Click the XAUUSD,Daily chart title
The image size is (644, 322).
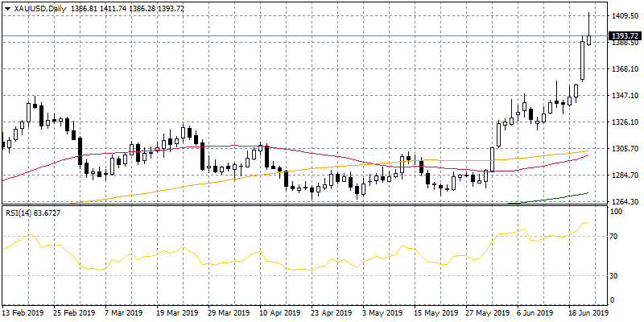click(x=39, y=8)
